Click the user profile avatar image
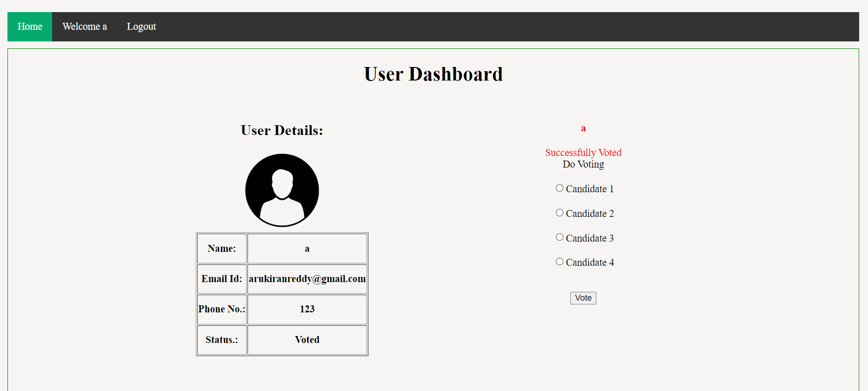The height and width of the screenshot is (391, 868). (x=282, y=190)
